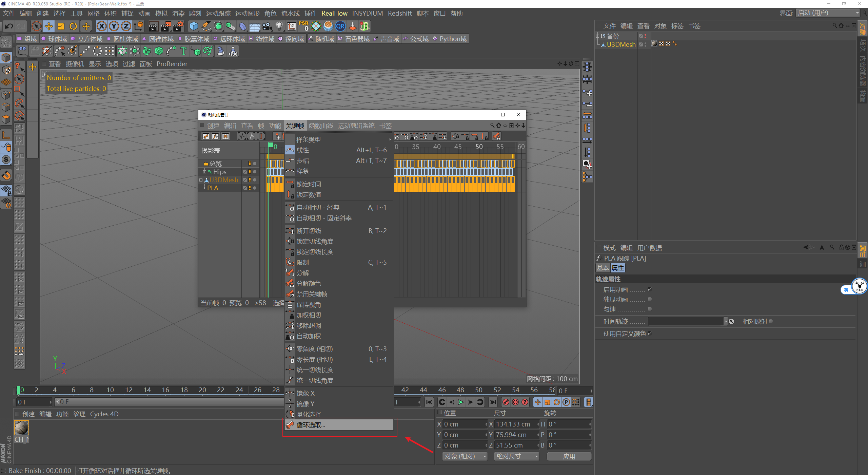
Task: Select the CH_N material thumbnail
Action: pyautogui.click(x=21, y=428)
